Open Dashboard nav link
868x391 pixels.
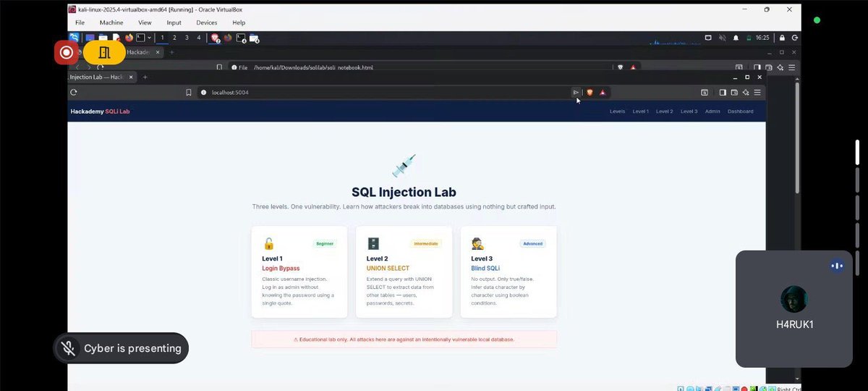pos(740,112)
